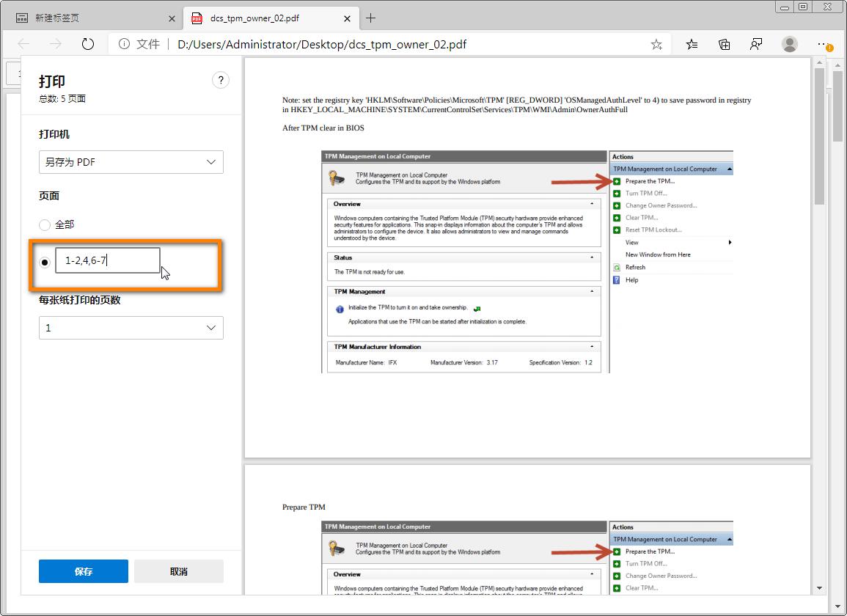Expand the pages per sheet dropdown
The image size is (847, 616).
pos(131,328)
